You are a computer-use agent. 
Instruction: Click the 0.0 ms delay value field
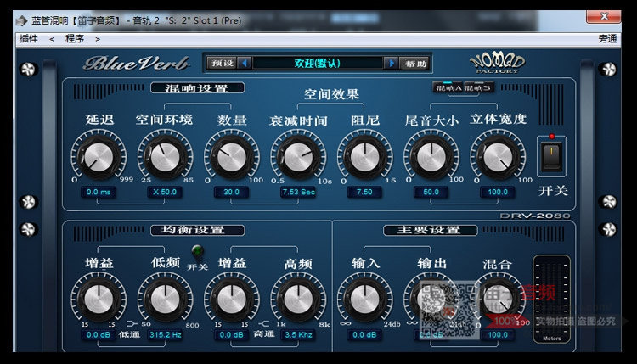[99, 192]
